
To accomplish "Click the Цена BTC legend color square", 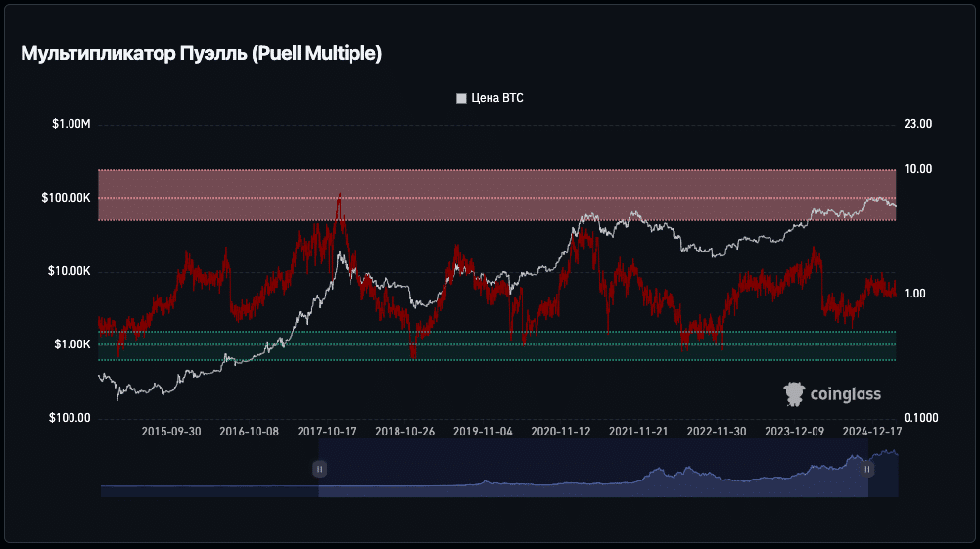I will point(461,98).
